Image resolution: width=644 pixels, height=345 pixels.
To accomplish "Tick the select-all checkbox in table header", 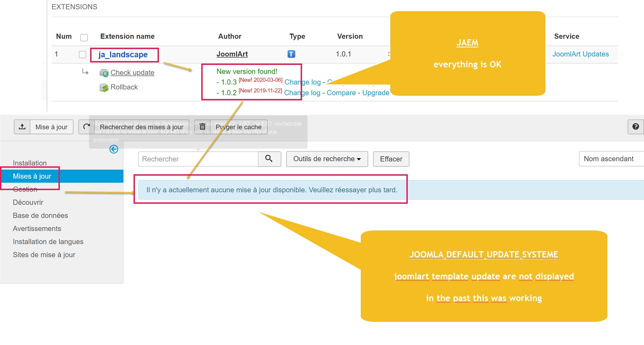I will point(84,37).
